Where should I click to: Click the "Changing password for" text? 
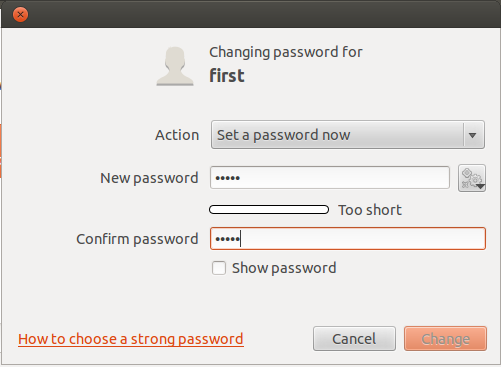(x=286, y=52)
